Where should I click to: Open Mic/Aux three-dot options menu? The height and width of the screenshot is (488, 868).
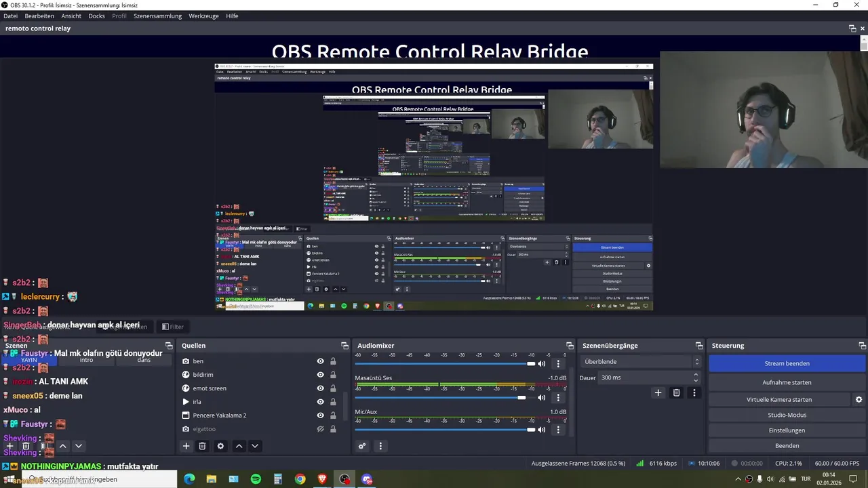pyautogui.click(x=558, y=430)
